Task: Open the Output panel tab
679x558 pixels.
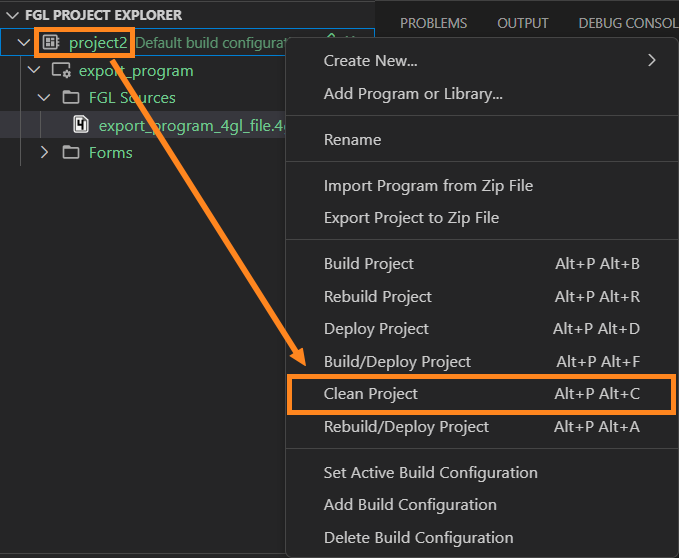Action: pos(522,23)
